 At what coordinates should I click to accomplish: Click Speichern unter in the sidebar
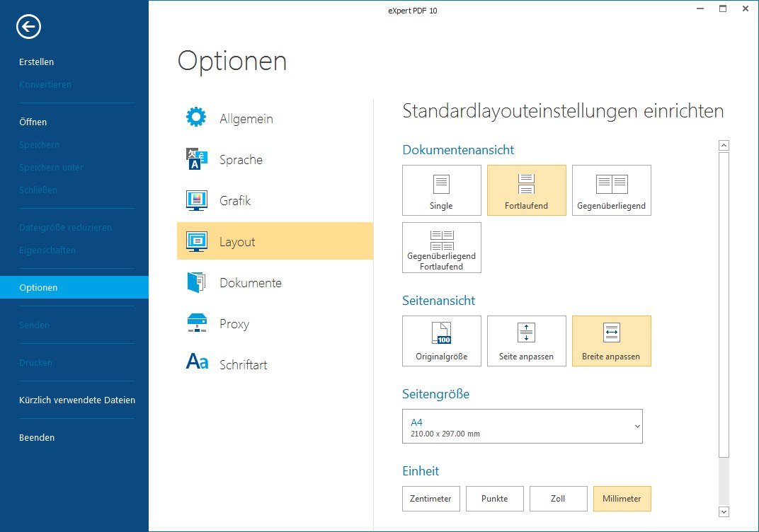point(51,168)
